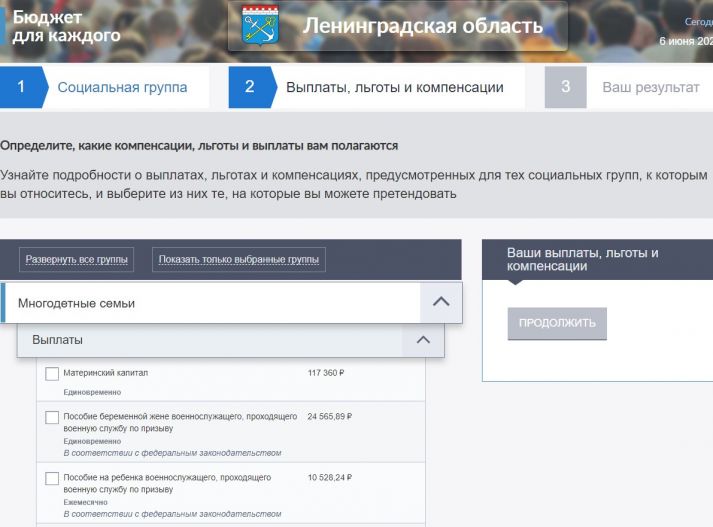The height and width of the screenshot is (527, 713).
Task: Click the step 2 number badge
Action: tap(249, 88)
